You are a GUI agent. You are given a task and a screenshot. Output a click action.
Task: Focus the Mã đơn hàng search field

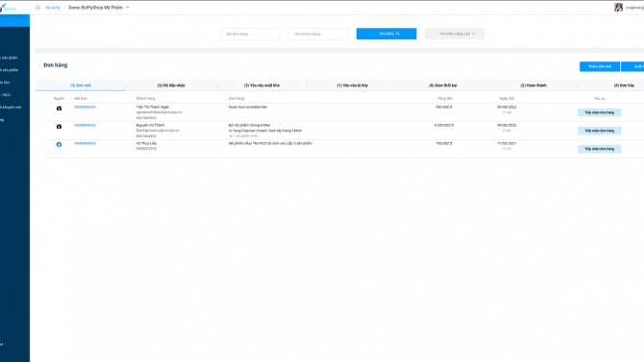click(250, 34)
